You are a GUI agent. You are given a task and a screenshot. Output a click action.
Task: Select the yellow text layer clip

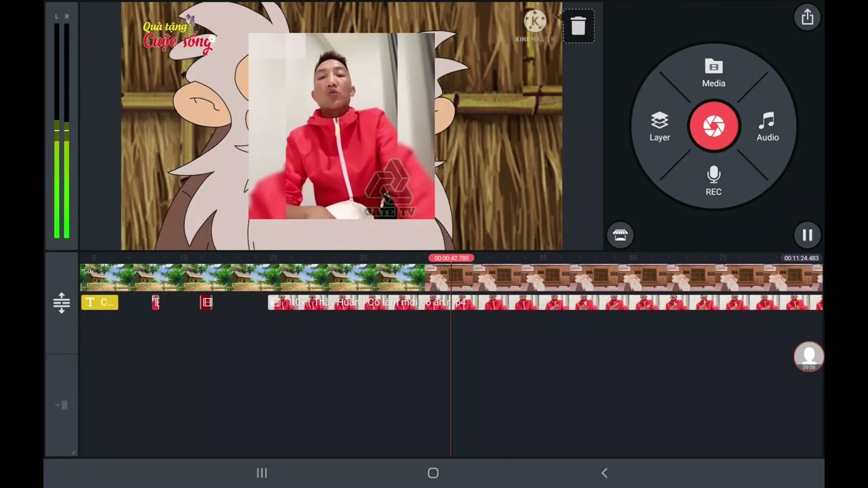point(100,302)
